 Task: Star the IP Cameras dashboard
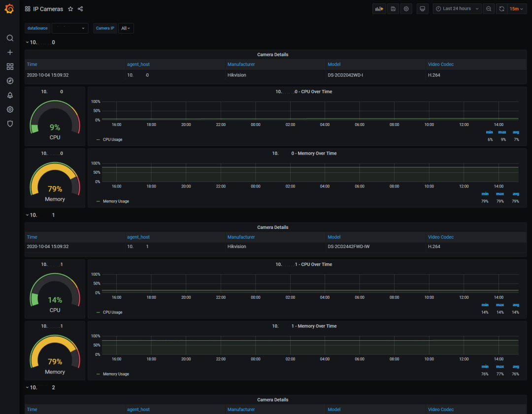click(x=70, y=9)
